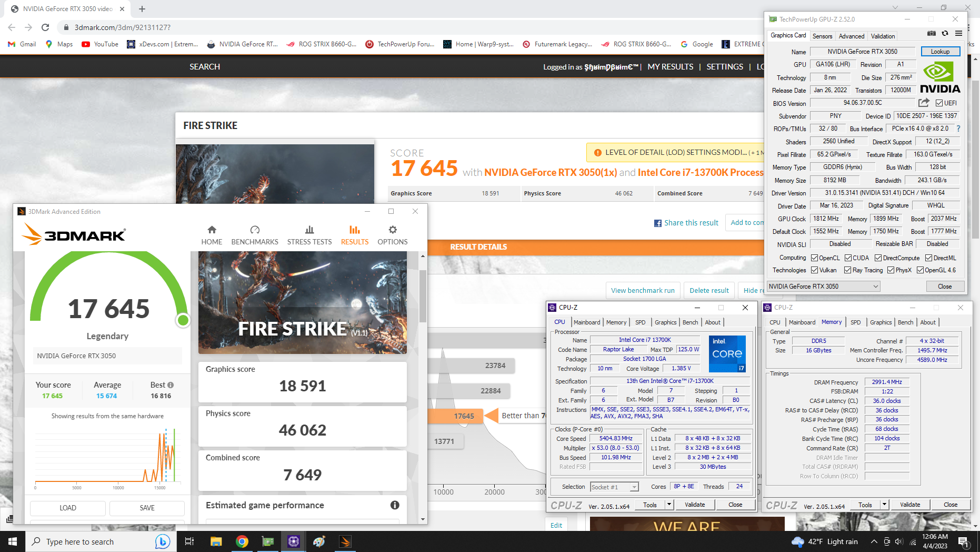Open STRESS TESTS in 3DMark

click(x=309, y=235)
